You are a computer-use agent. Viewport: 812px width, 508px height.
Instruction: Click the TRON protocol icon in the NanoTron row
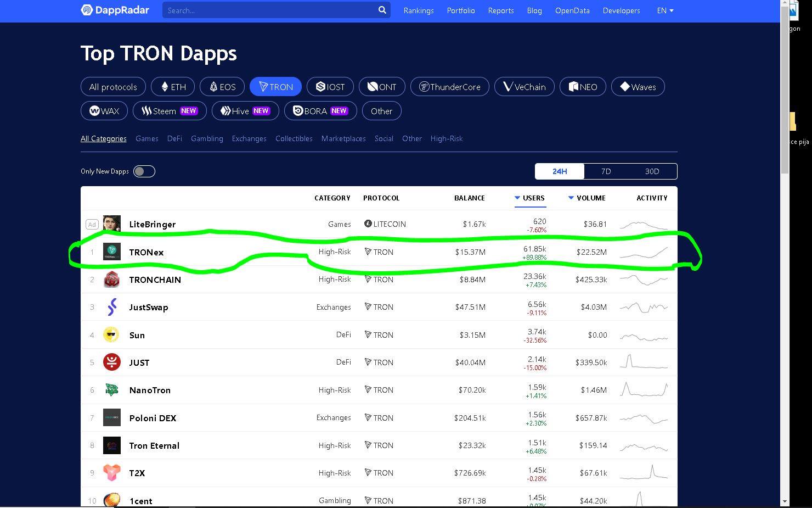tap(368, 389)
